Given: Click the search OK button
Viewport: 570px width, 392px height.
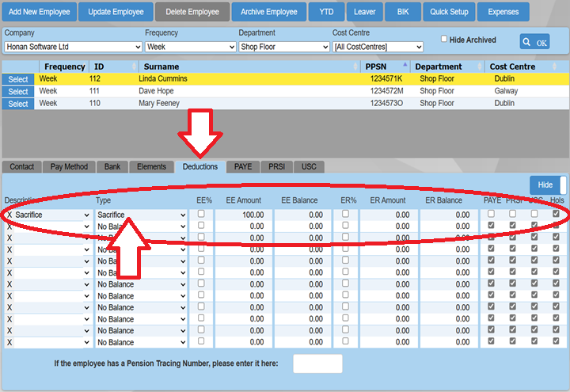Looking at the screenshot, I should click(x=534, y=42).
